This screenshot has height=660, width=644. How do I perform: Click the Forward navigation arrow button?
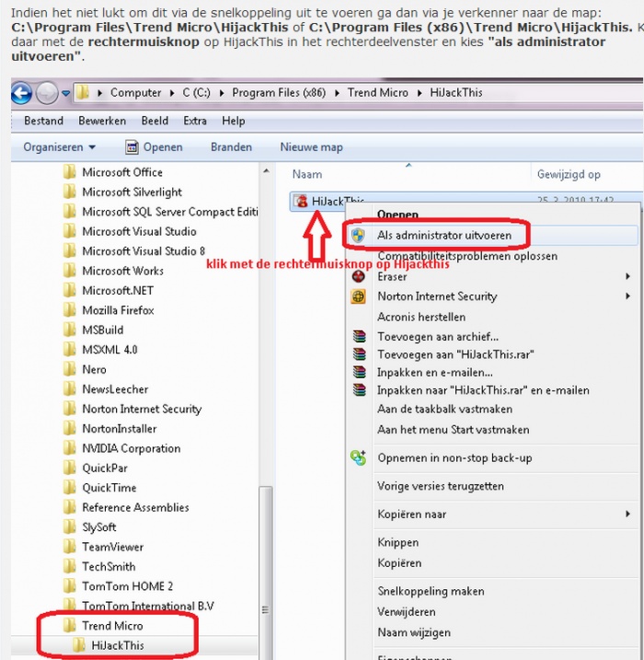coord(46,93)
